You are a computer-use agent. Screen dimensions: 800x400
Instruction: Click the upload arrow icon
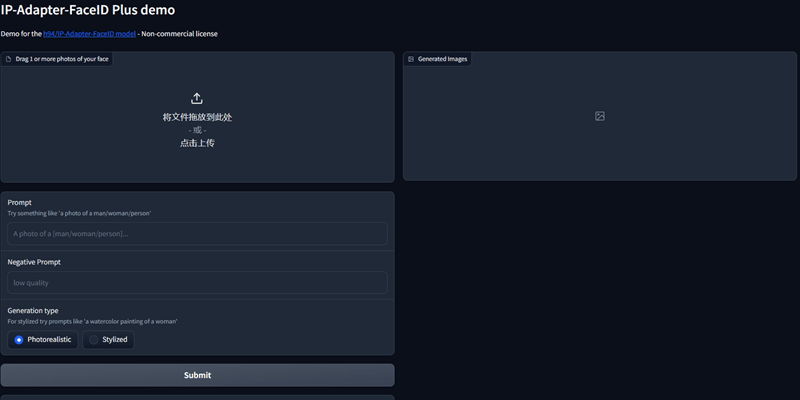(x=197, y=98)
